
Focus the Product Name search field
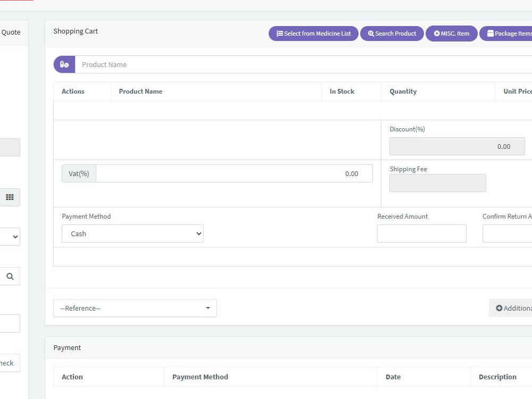[x=303, y=64]
